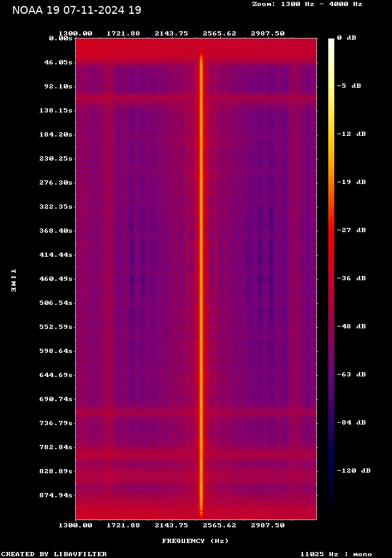Select the 460.49s time axis marker

coord(54,278)
